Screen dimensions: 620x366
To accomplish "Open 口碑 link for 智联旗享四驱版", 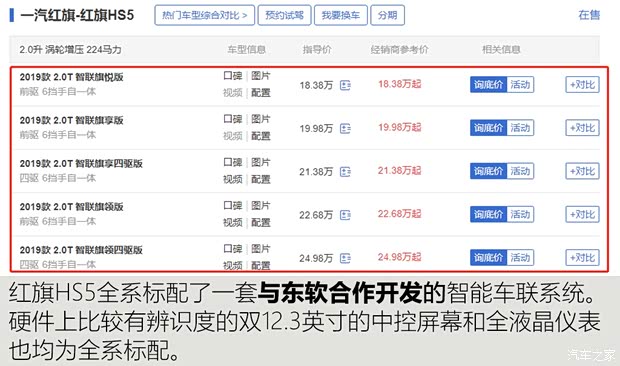I will (x=233, y=162).
